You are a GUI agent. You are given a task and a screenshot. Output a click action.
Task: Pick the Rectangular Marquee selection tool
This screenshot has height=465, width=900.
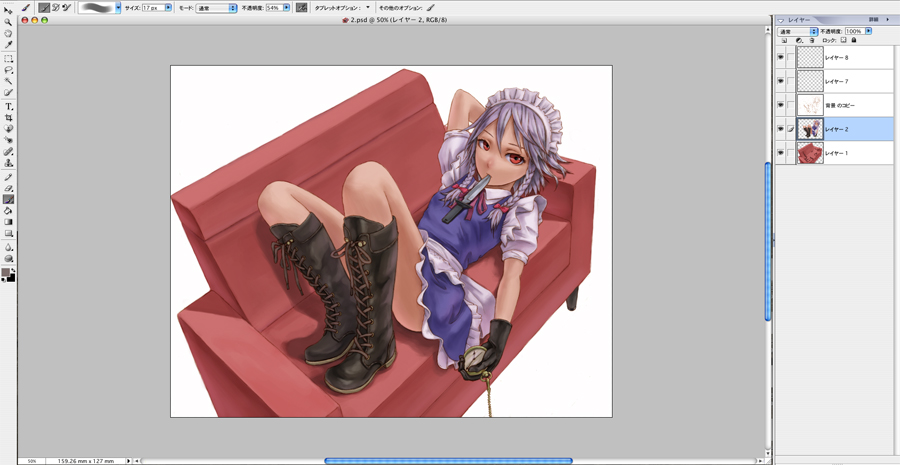tap(8, 59)
